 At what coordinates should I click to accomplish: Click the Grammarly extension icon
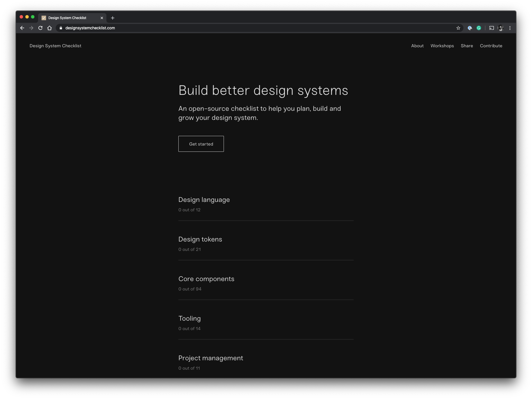(479, 28)
